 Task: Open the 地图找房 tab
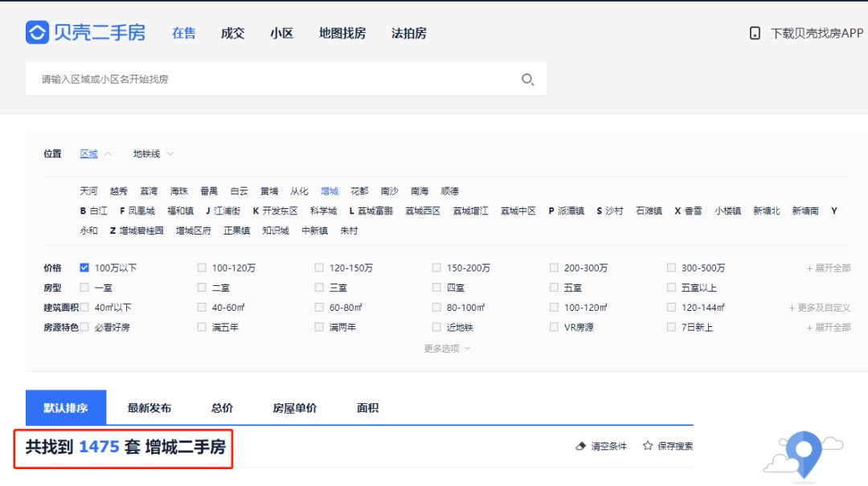click(342, 33)
